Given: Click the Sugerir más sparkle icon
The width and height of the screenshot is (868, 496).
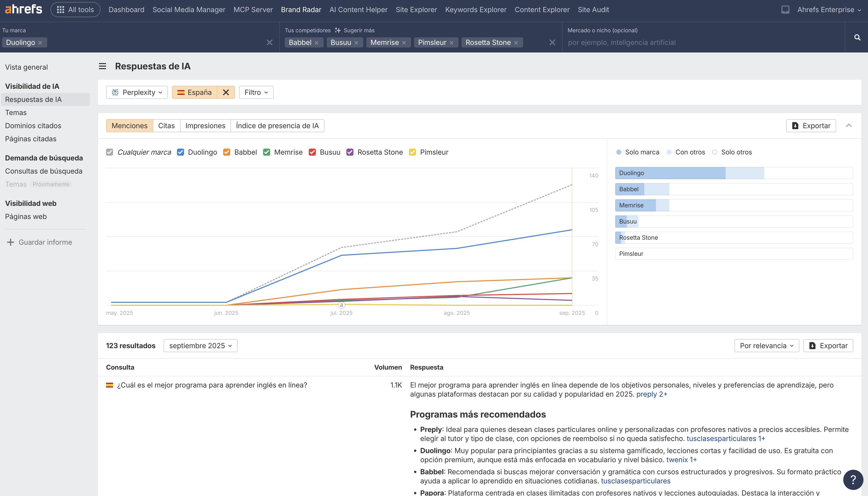Looking at the screenshot, I should (337, 30).
